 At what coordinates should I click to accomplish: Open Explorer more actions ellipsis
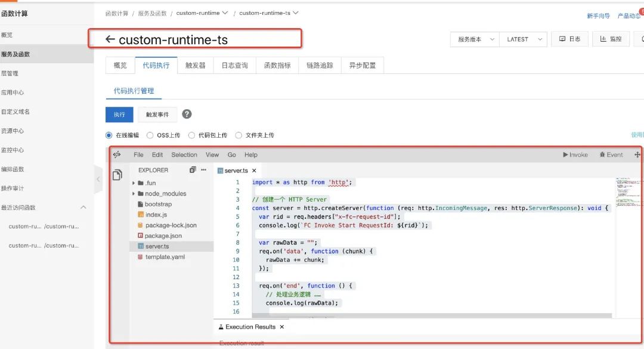[204, 170]
